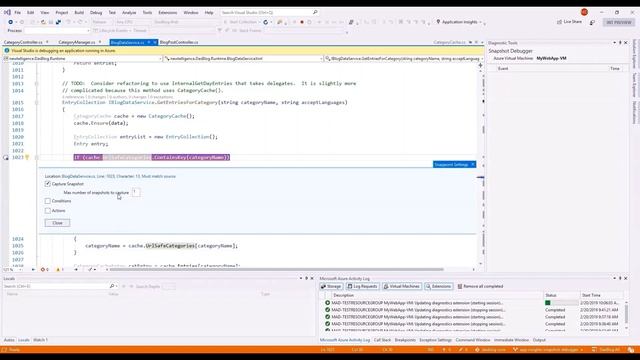Click the user account avatar
Screen dimensions: 640x360
(x=584, y=12)
